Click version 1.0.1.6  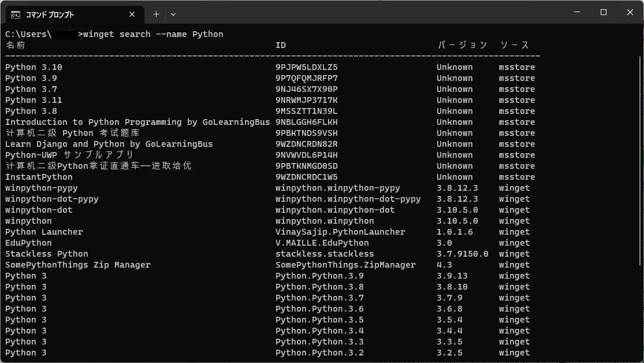pos(455,232)
